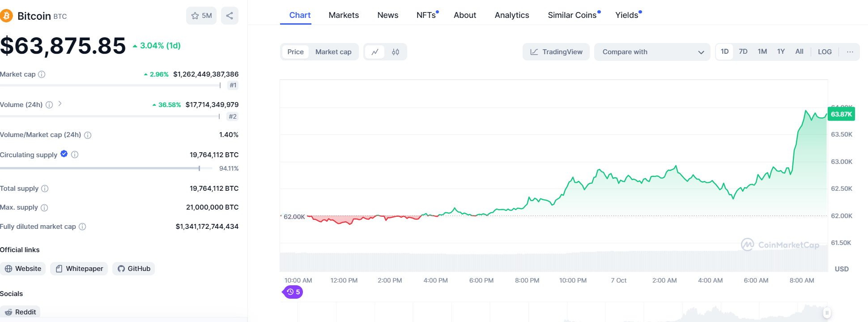The image size is (868, 322).
Task: Open the TradingView chart button
Action: [x=556, y=52]
